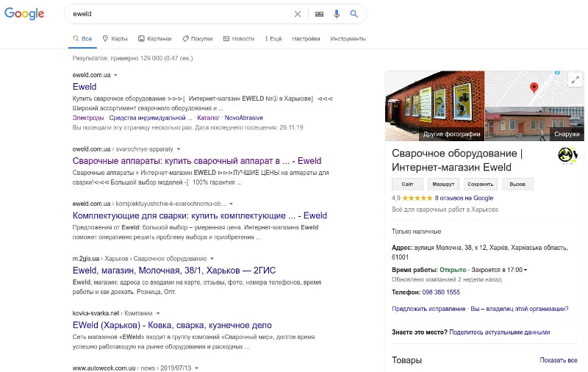
Task: Open Комплектующие для сварки result
Action: click(x=200, y=215)
